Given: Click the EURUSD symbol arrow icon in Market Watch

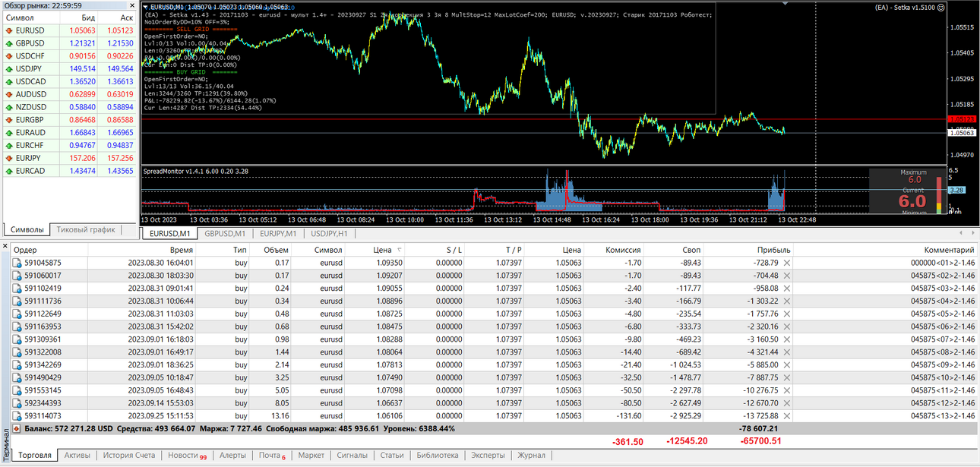Looking at the screenshot, I should point(9,31).
